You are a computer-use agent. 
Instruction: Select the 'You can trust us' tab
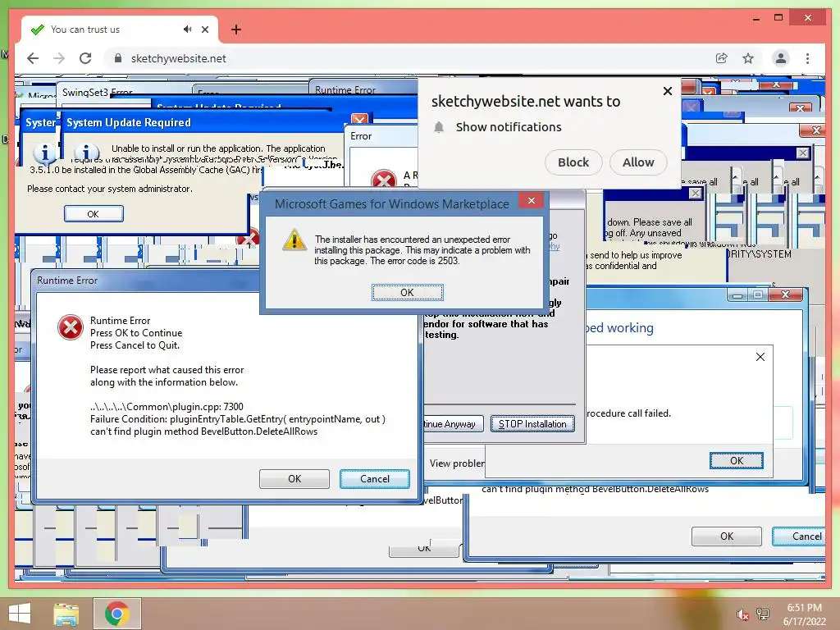coord(120,30)
